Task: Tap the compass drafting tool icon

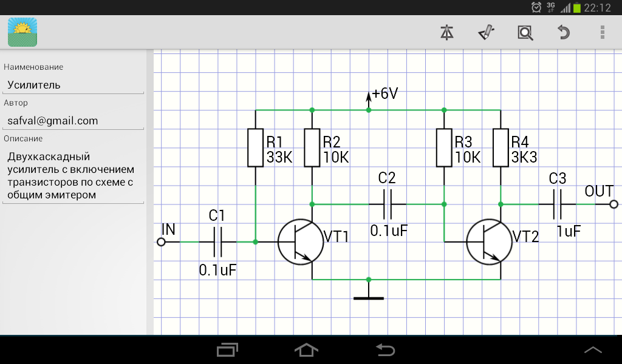Action: coord(447,32)
